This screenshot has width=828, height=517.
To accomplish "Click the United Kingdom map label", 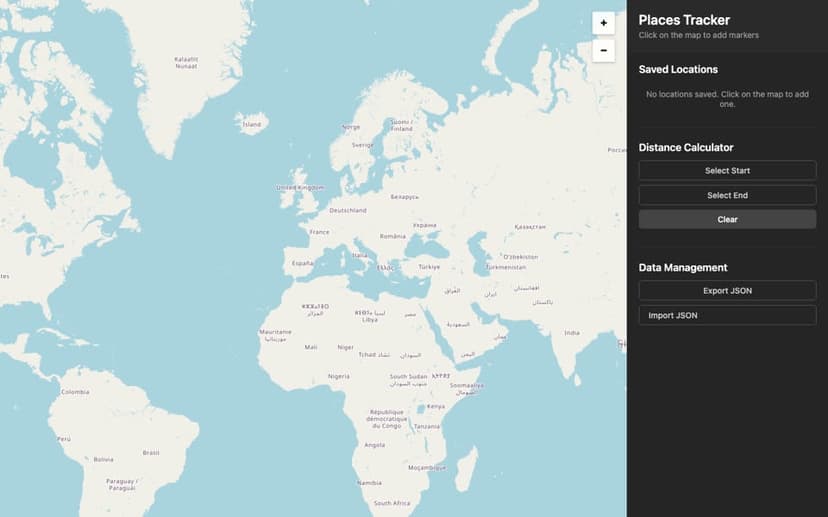I will (x=300, y=187).
